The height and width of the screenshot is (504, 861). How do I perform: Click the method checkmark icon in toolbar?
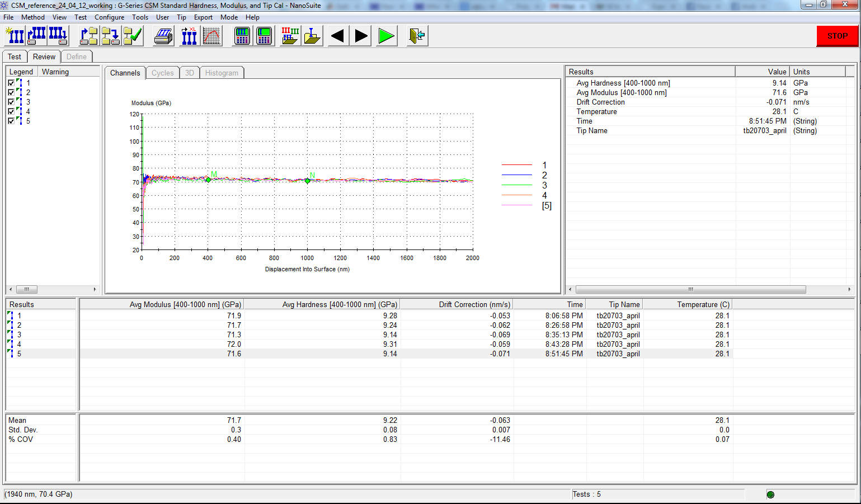pos(133,36)
